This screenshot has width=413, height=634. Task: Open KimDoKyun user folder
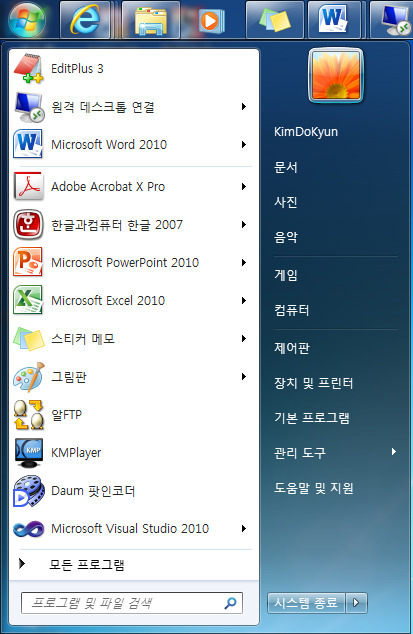coord(306,132)
